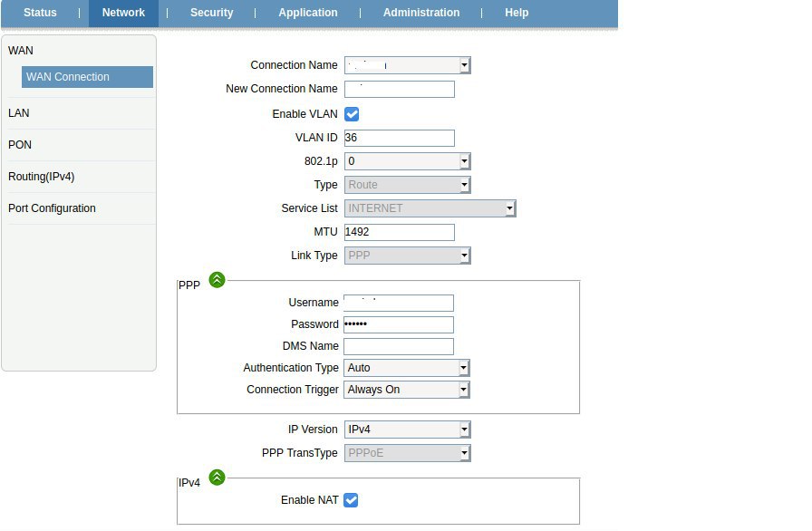Toggle the Enable VLAN checkbox
Image resolution: width=812 pixels, height=531 pixels.
352,114
